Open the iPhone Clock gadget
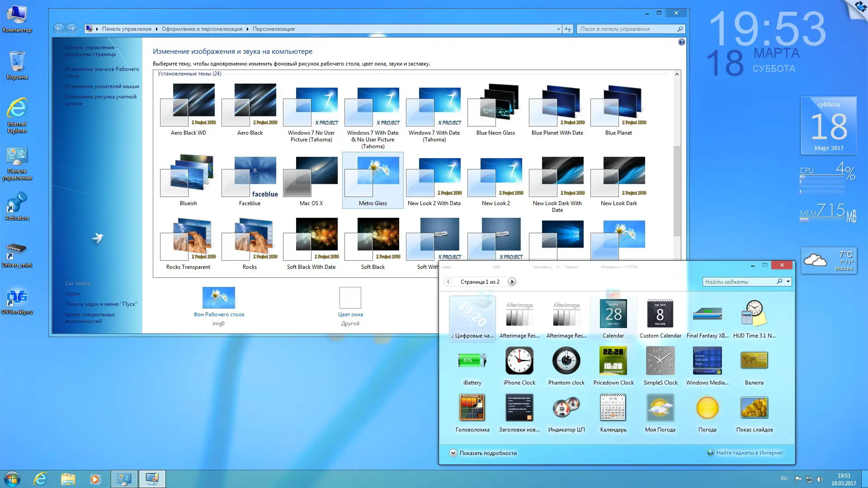The height and width of the screenshot is (488, 868). (519, 361)
